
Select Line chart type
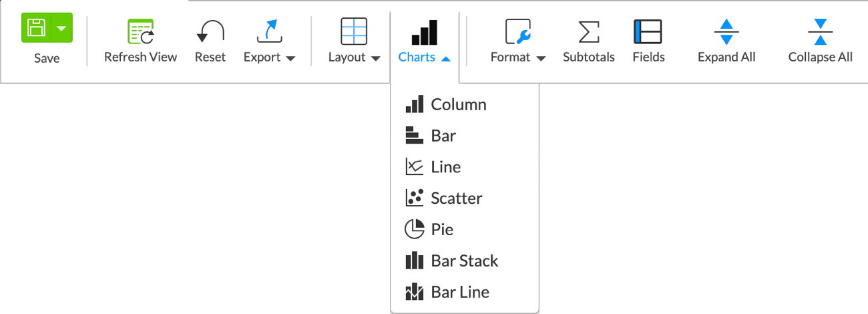[445, 167]
